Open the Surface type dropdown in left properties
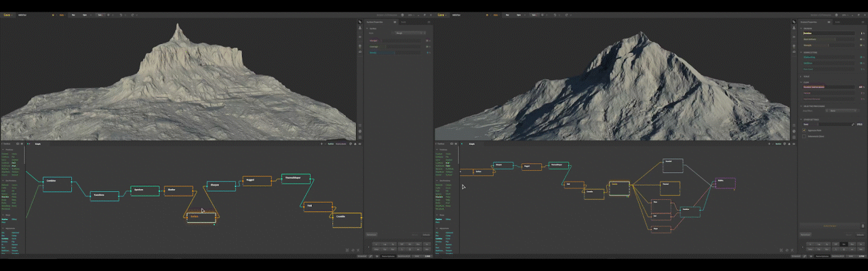 (410, 33)
